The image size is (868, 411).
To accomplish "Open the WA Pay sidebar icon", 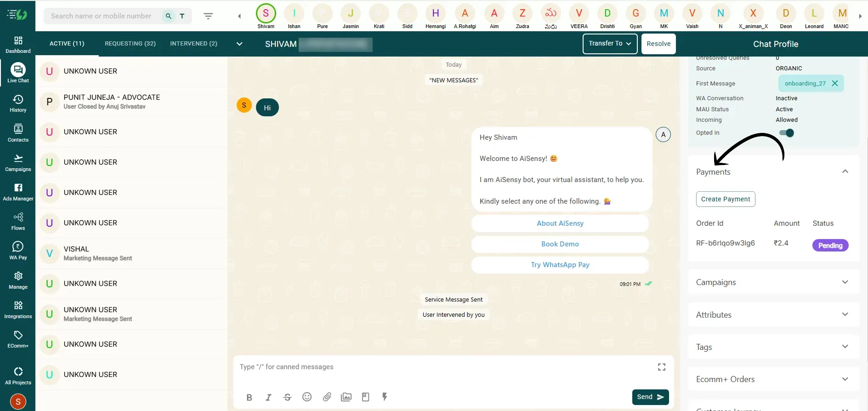I will (18, 251).
